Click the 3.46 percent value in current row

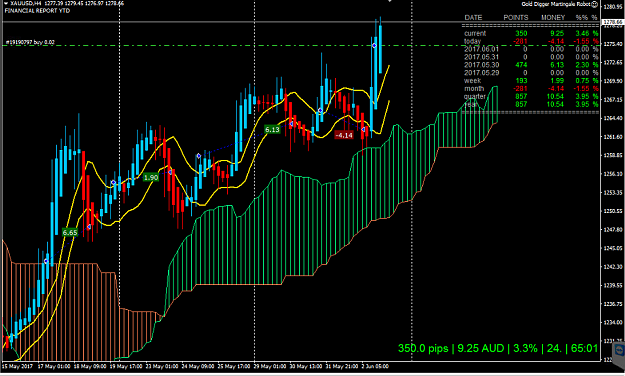point(582,33)
